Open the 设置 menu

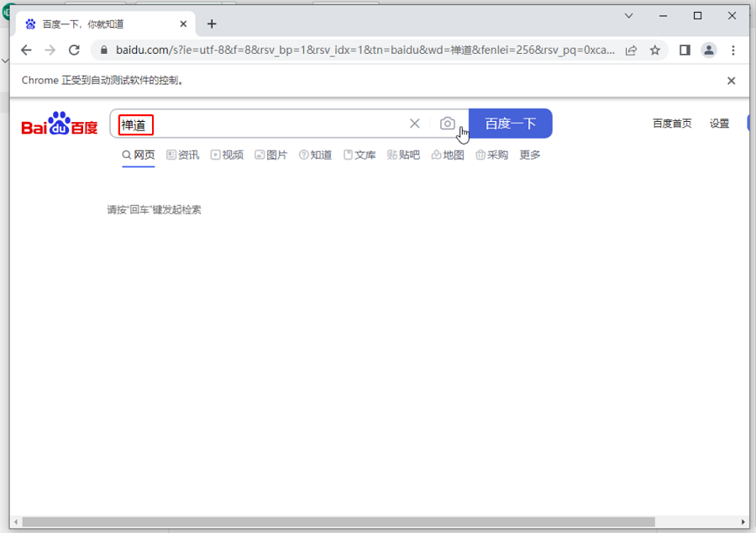[x=719, y=124]
